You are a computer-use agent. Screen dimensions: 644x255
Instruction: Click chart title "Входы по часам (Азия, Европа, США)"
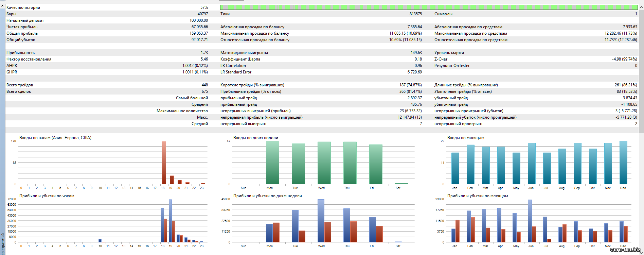point(55,138)
